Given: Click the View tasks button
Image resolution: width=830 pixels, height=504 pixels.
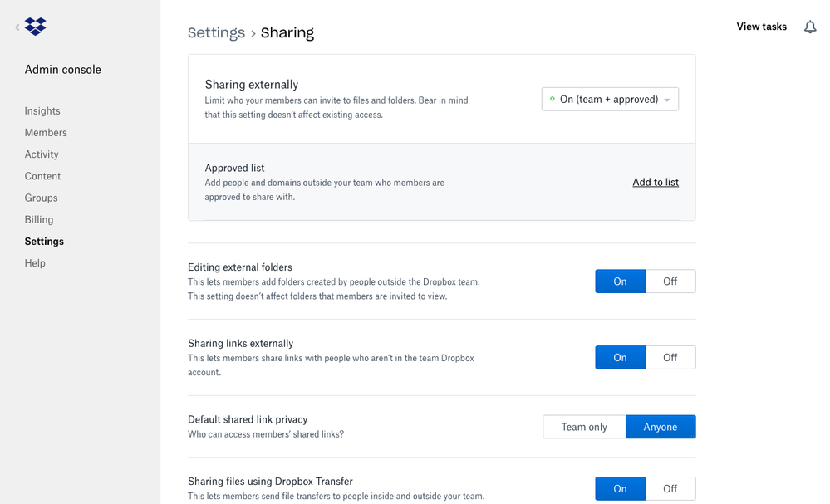Looking at the screenshot, I should click(761, 27).
